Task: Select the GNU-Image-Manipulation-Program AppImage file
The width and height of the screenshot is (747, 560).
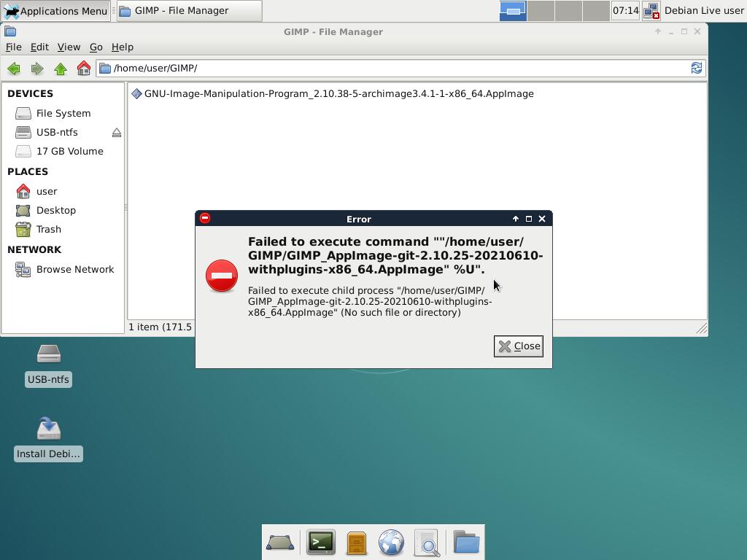Action: tap(333, 94)
